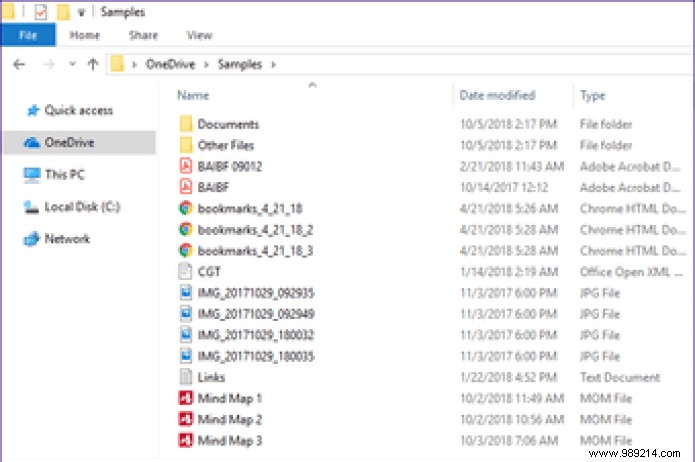This screenshot has height=462, width=695.
Task: Click the CGT file icon
Action: [185, 271]
